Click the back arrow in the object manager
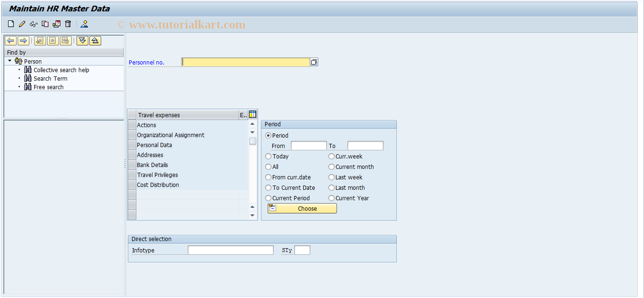This screenshot has height=298, width=644. [x=10, y=41]
